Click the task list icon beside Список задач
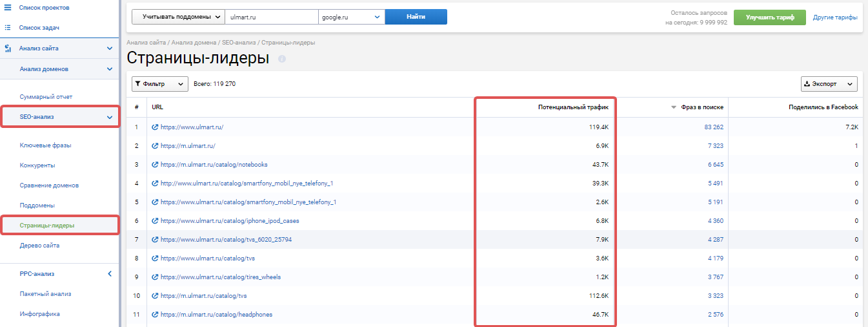This screenshot has height=327, width=868. pos(8,28)
